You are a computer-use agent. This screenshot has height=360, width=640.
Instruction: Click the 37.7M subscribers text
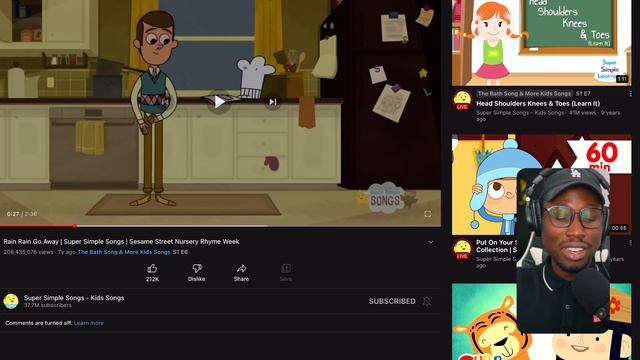[x=47, y=305]
